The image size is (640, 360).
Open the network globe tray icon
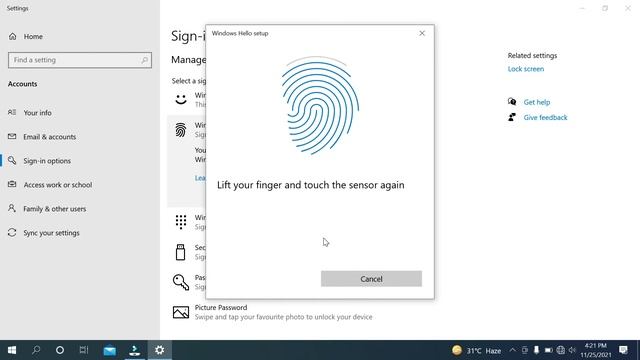point(561,350)
